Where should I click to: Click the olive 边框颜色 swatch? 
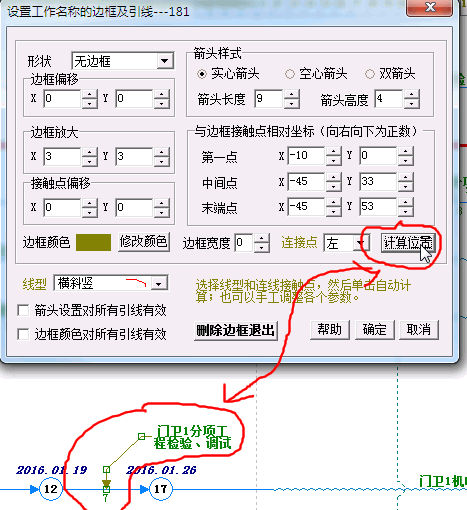click(93, 242)
